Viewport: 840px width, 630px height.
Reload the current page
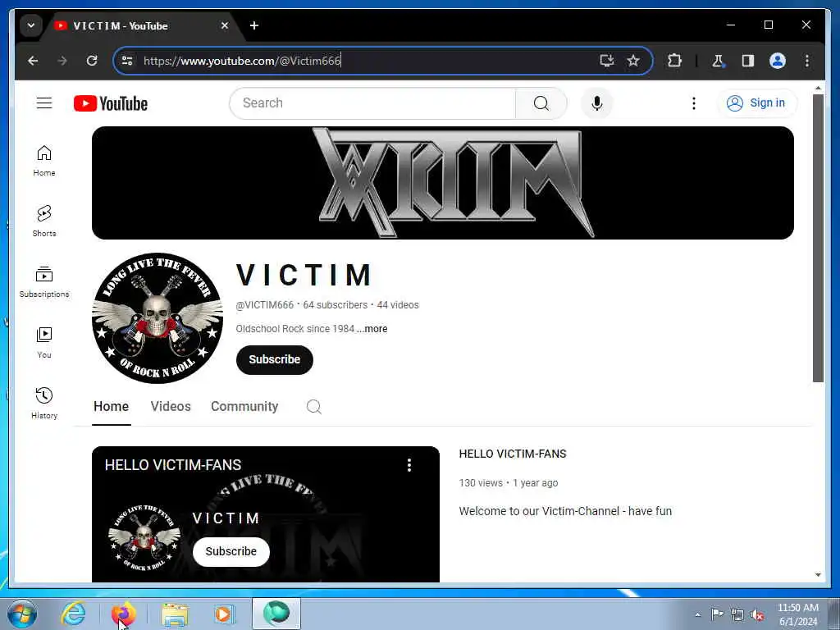click(92, 61)
